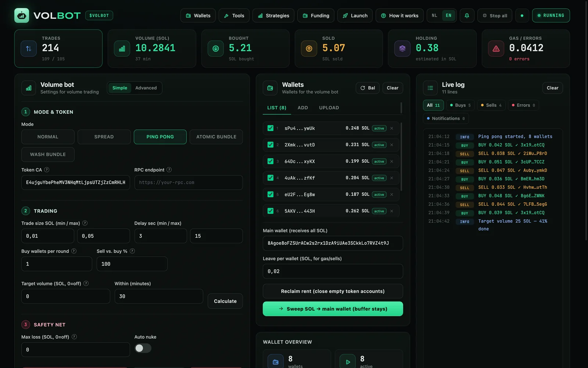The height and width of the screenshot is (368, 588).
Task: Remove wallet 64Dc...xyKX with X
Action: 392,162
